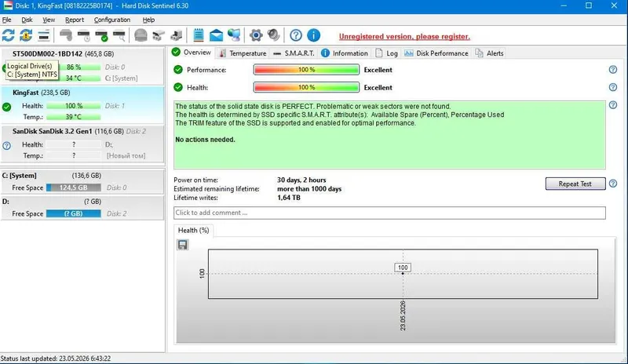
Task: Click the 'No actions needed.' text
Action: coord(205,140)
